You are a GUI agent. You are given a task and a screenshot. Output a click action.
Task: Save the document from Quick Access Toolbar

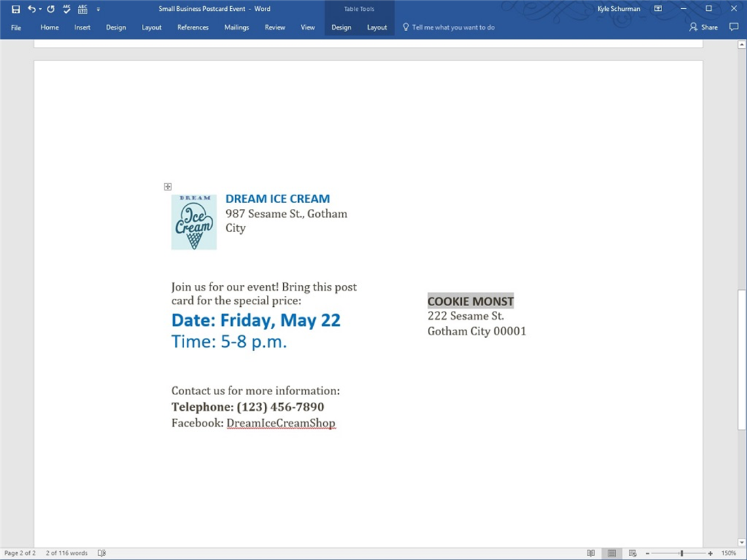[x=16, y=9]
